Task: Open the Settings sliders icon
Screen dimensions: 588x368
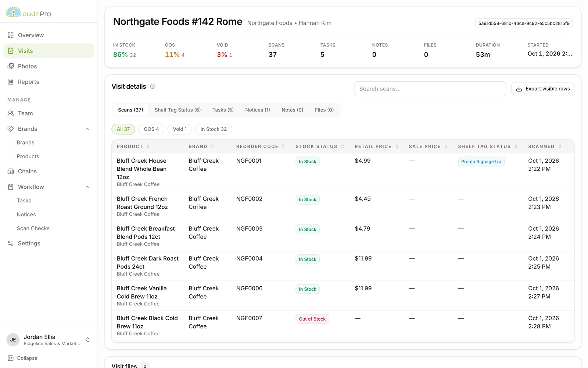Action: [x=11, y=243]
